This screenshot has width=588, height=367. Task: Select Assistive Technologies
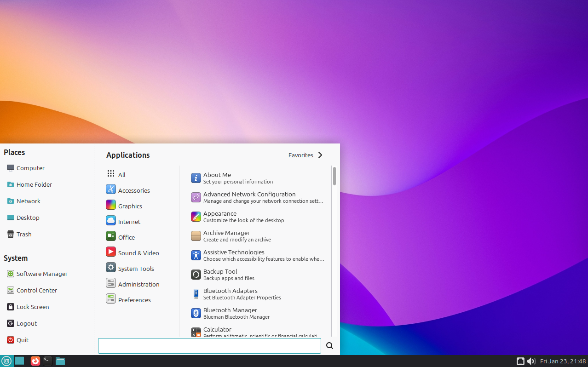(x=234, y=255)
